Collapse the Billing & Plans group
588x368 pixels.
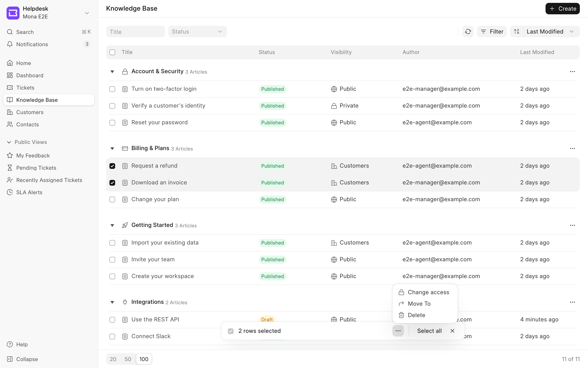click(x=112, y=149)
